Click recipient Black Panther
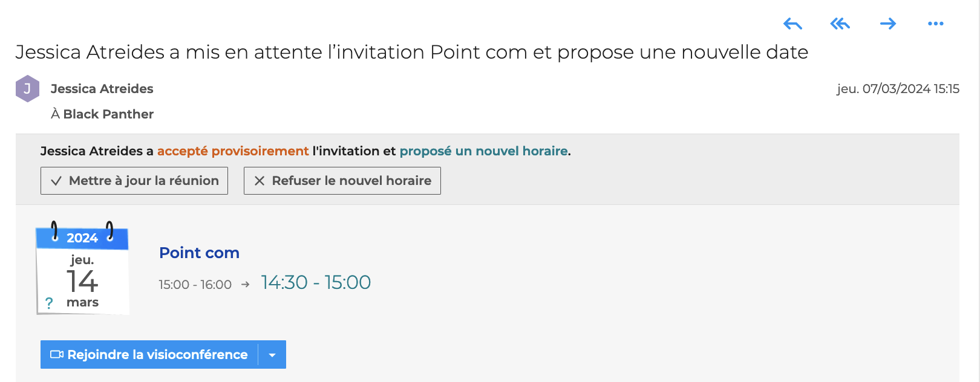980x382 pixels. pos(108,114)
